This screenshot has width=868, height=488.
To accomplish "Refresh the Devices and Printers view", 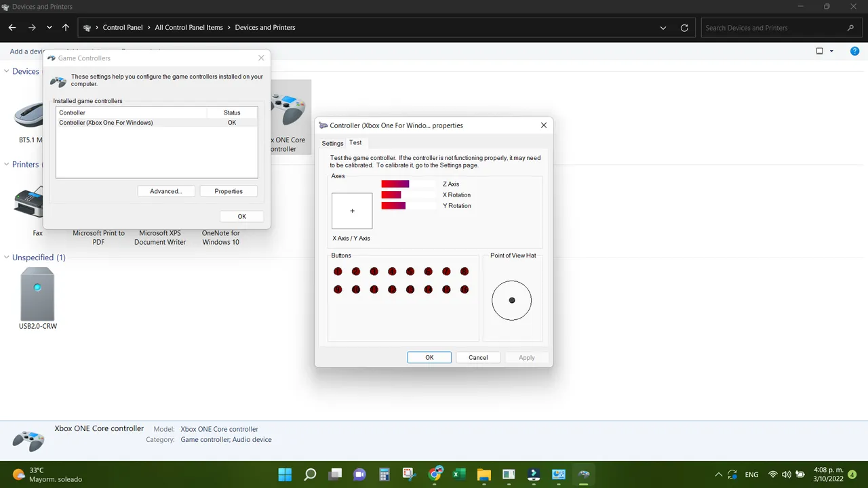I will tap(684, 28).
